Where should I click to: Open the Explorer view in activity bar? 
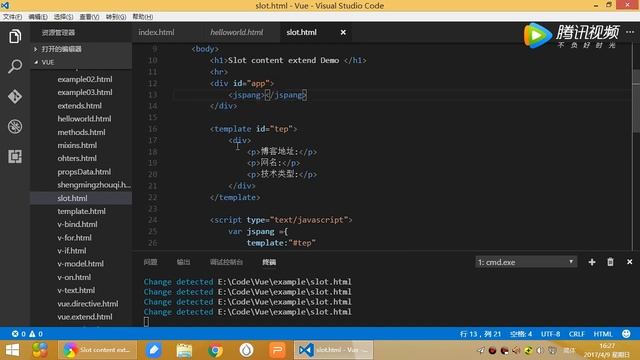tap(15, 36)
